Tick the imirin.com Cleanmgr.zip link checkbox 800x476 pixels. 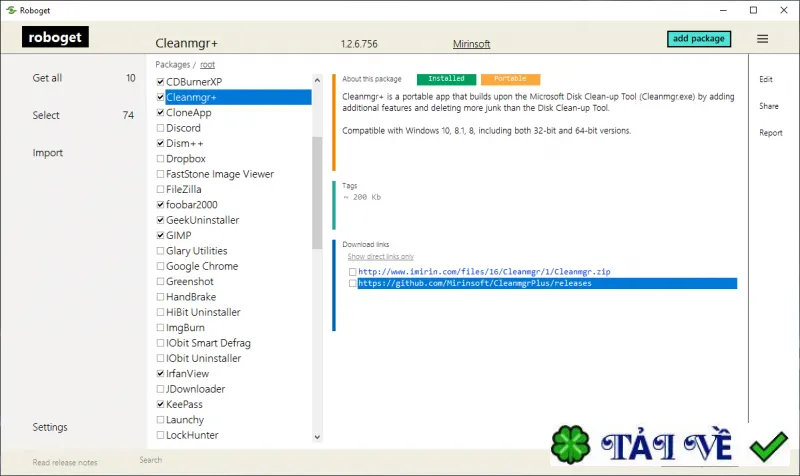coord(353,272)
